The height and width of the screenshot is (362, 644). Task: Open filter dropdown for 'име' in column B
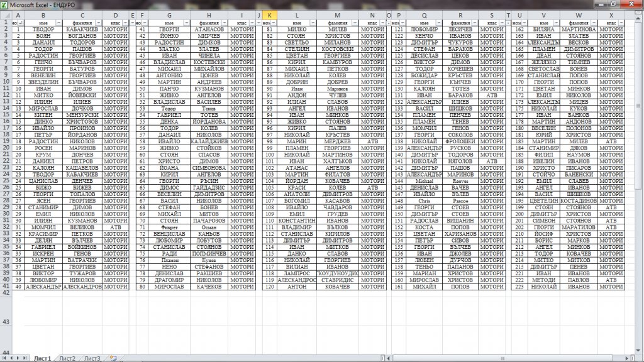tap(58, 23)
